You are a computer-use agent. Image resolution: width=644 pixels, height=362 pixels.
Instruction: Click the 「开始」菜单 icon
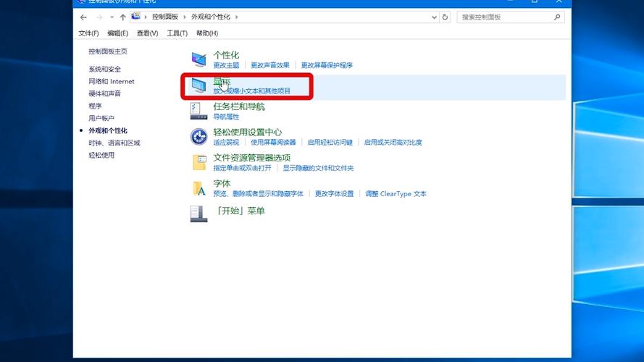198,213
